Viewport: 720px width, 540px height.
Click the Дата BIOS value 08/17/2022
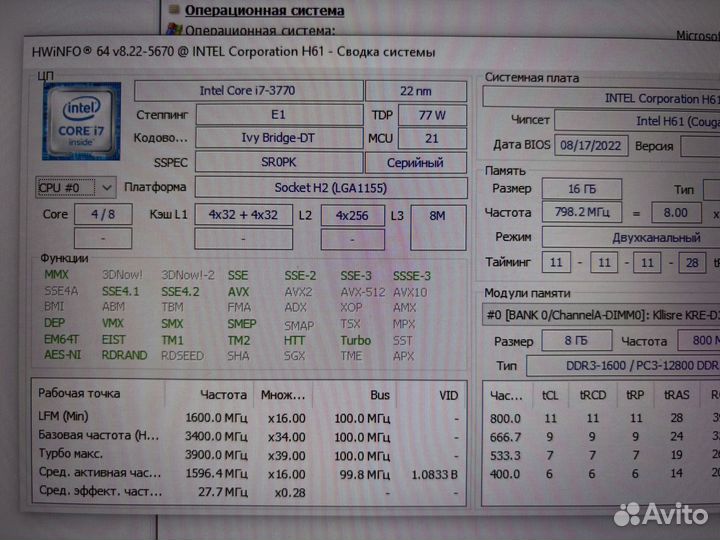click(591, 146)
